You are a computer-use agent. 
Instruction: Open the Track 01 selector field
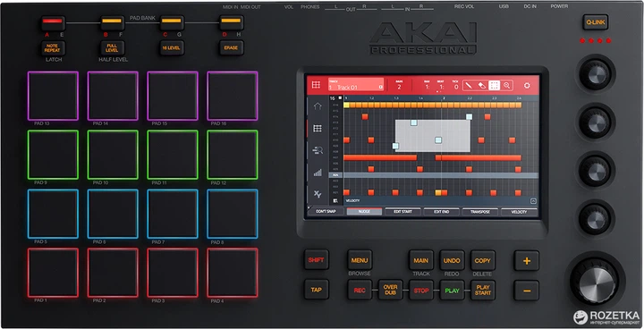tap(356, 85)
